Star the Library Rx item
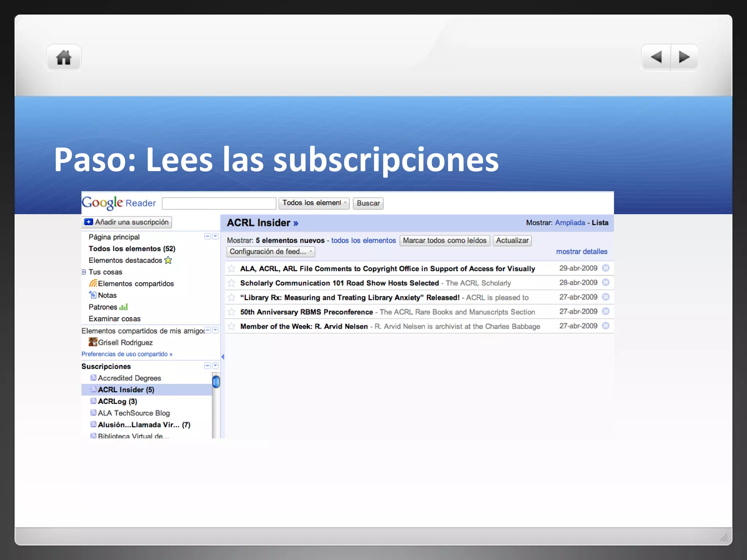747x560 pixels. pyautogui.click(x=232, y=297)
